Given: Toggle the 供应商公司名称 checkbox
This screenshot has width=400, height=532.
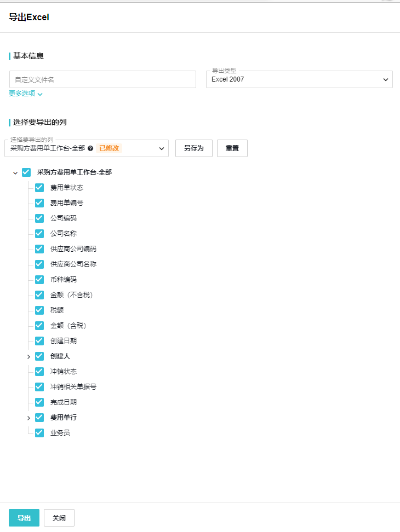Looking at the screenshot, I should (x=39, y=264).
